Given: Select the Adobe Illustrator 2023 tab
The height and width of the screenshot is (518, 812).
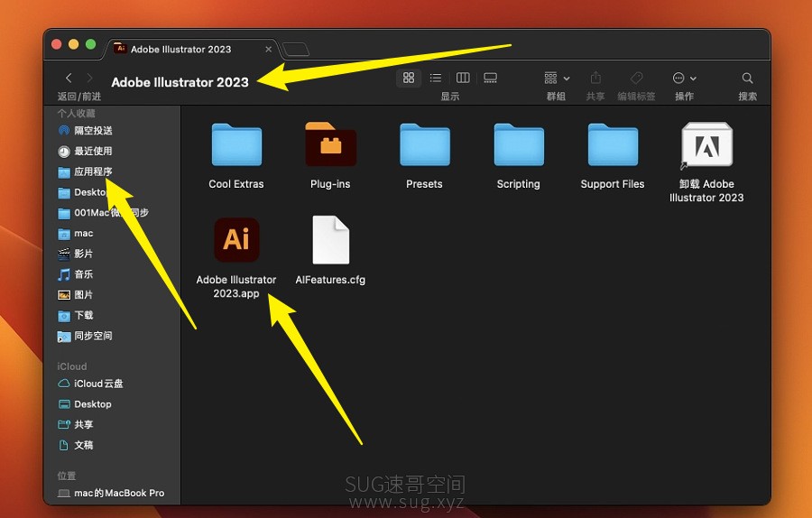Looking at the screenshot, I should [192, 50].
